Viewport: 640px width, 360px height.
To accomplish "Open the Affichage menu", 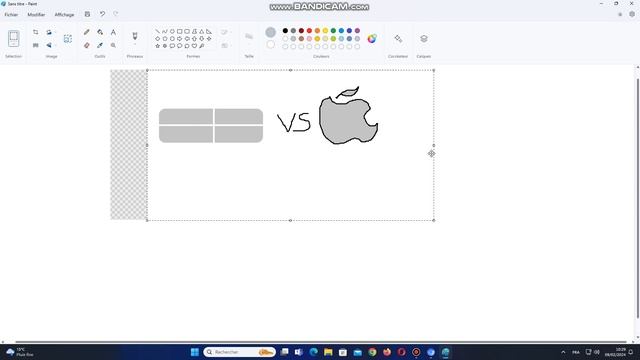I will point(64,14).
